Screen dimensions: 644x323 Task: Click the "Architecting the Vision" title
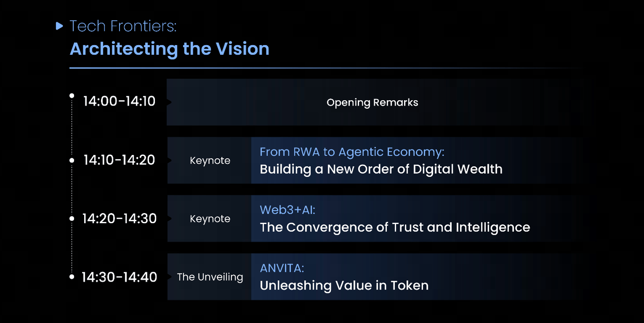[x=169, y=49]
